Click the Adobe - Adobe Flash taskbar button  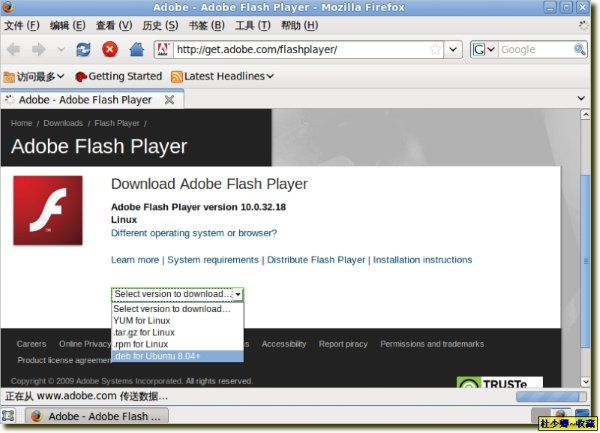coord(97,416)
